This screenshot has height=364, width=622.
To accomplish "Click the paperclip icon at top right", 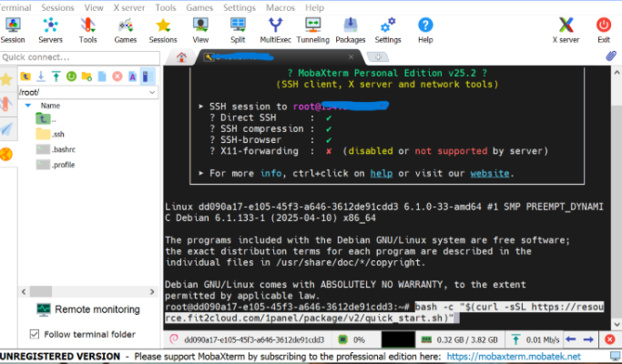I will [611, 56].
